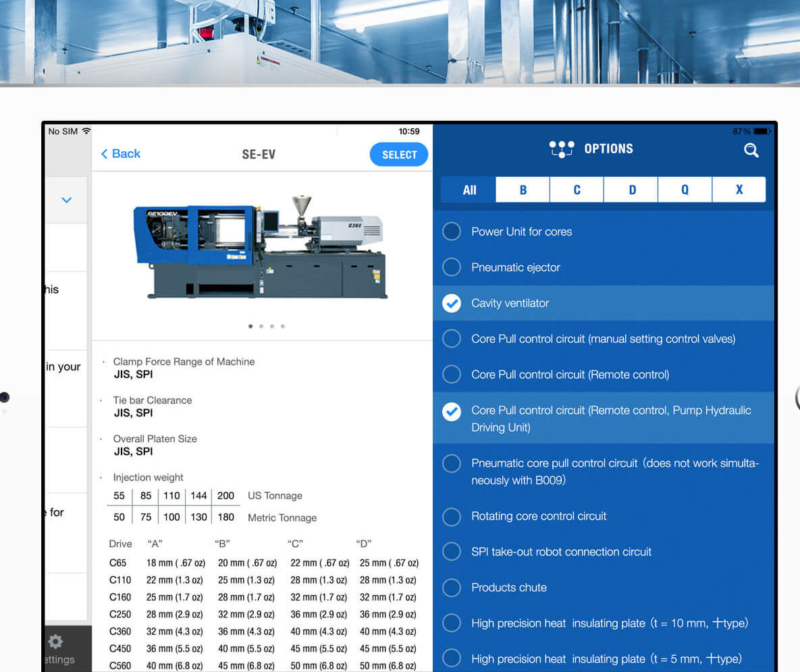Tap the battery indicator icon

point(762,132)
